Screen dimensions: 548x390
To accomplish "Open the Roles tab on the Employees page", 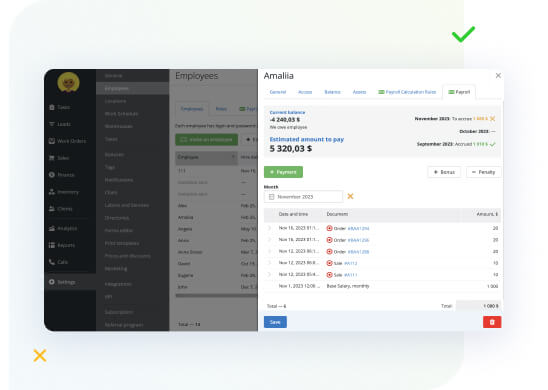I will point(221,109).
